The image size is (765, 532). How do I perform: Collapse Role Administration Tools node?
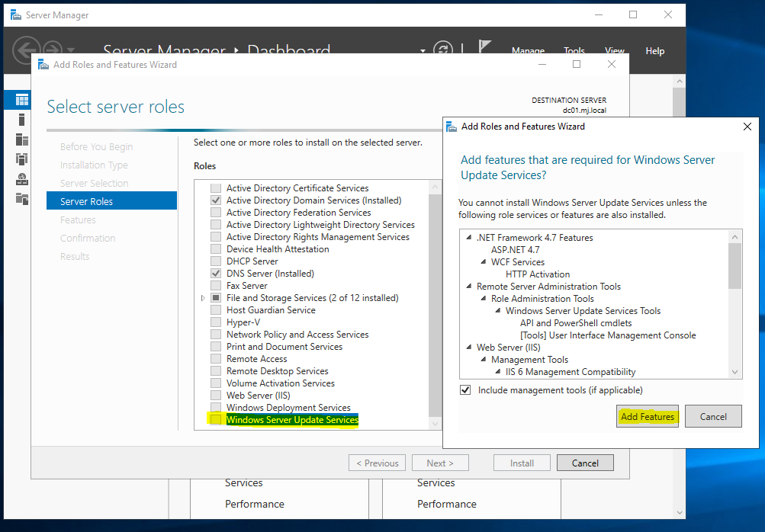pos(484,299)
